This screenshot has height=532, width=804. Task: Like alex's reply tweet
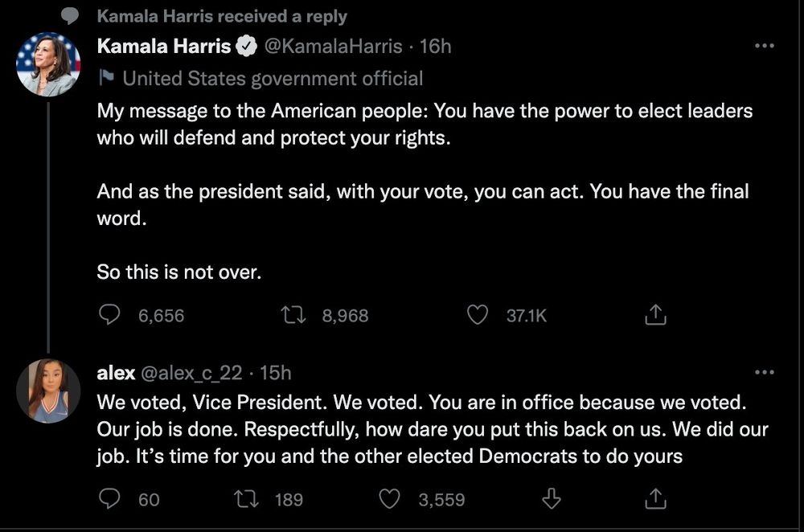[x=389, y=499]
